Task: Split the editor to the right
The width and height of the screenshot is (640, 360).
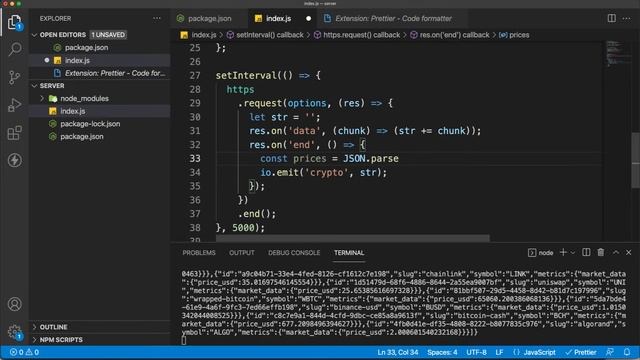Action: coord(611,18)
